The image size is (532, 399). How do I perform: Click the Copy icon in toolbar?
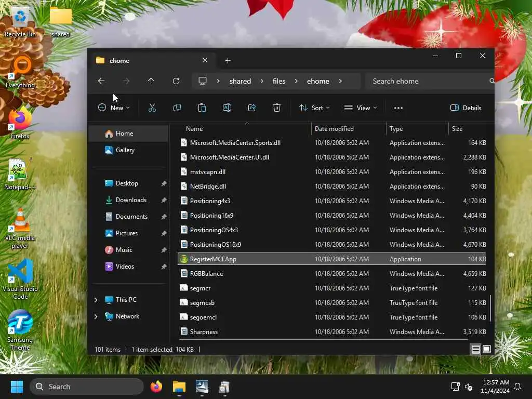coord(177,108)
